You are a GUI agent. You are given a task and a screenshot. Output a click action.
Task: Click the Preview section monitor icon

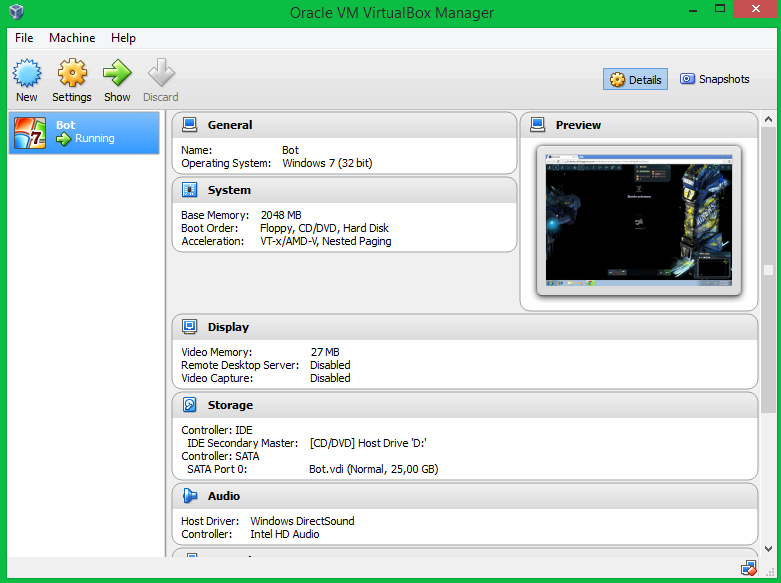click(537, 125)
